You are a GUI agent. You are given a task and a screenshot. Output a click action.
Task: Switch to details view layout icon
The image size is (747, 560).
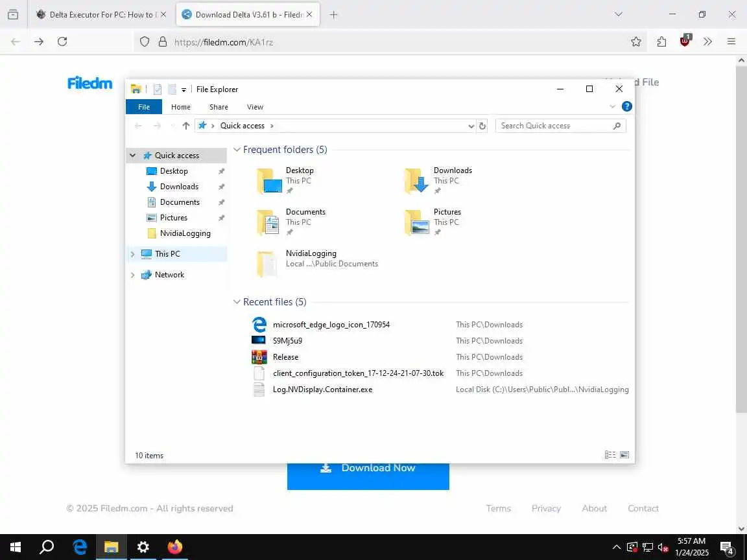(x=610, y=455)
